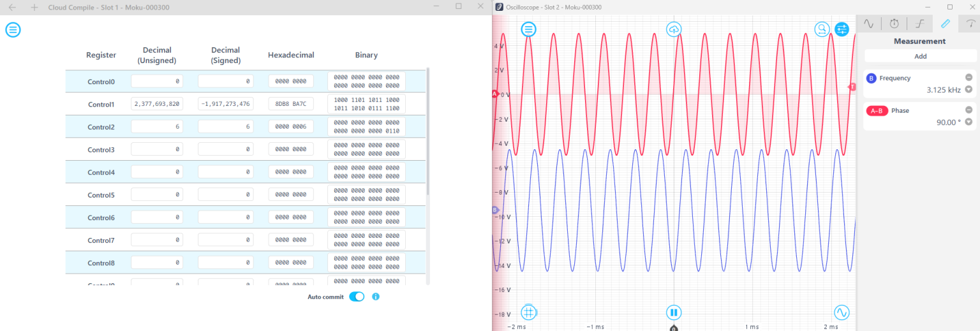
Task: Toggle the Auto commit switch
Action: [357, 297]
